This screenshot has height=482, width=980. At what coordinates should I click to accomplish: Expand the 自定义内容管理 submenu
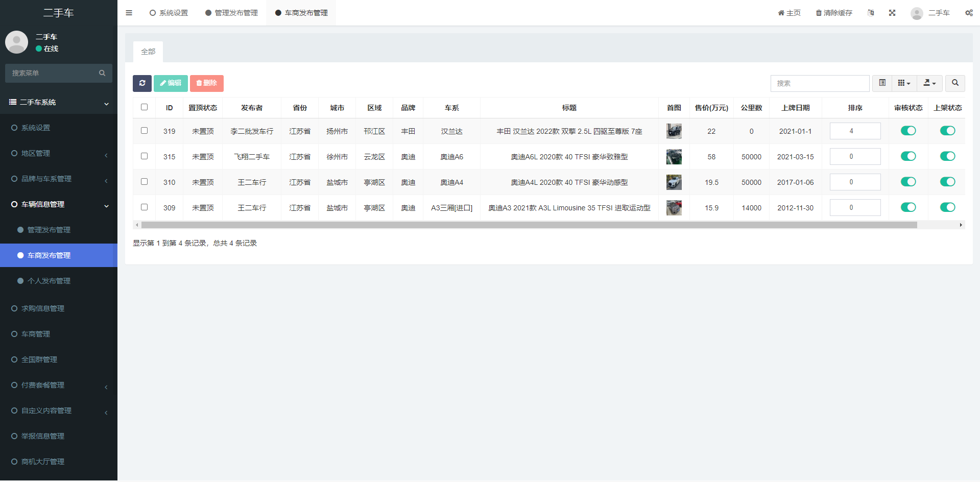(59, 411)
